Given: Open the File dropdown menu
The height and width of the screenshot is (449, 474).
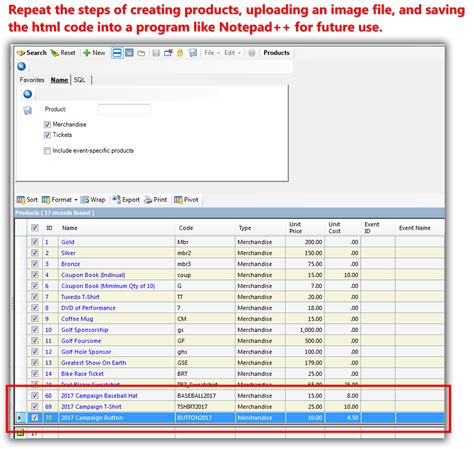Looking at the screenshot, I should pyautogui.click(x=212, y=53).
